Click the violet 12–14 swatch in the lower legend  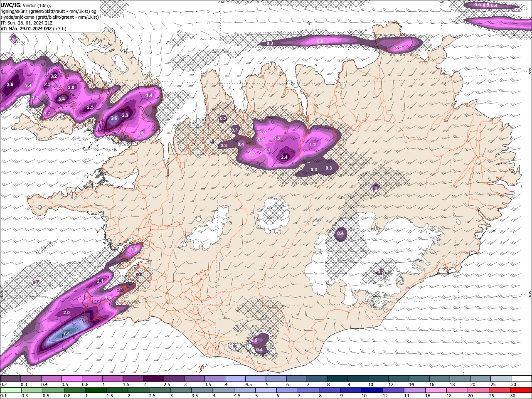[x=394, y=390]
